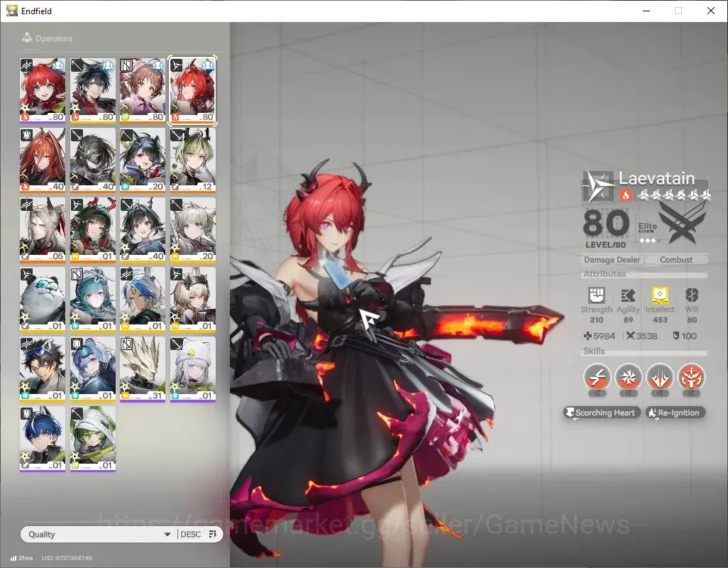Screen dimensions: 728x568
Task: Minimize the Endfield window
Action: pyautogui.click(x=646, y=11)
